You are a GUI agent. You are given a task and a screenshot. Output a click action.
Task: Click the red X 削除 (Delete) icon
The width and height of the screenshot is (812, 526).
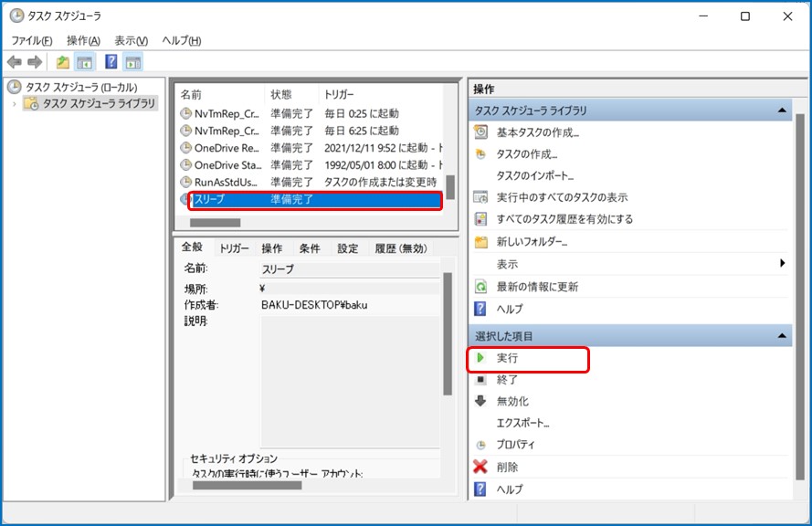481,467
